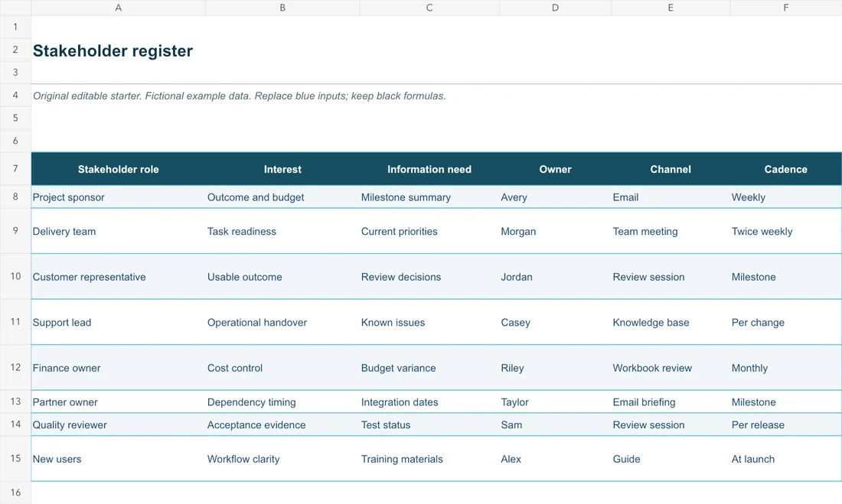Click the "Project sponsor" cell

click(118, 197)
